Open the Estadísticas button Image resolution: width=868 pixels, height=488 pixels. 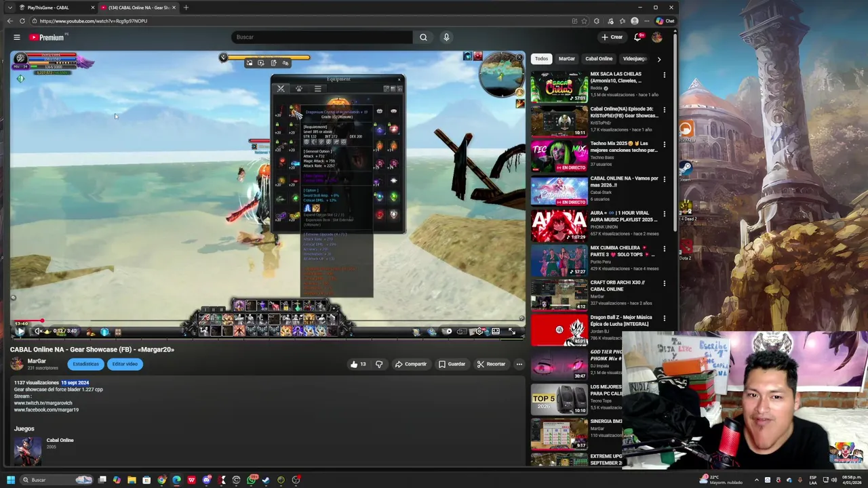coord(85,364)
